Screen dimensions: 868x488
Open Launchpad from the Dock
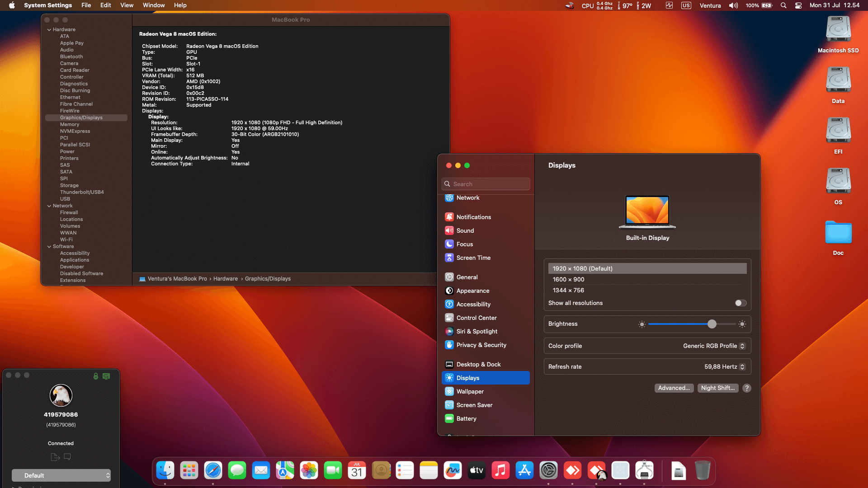click(189, 470)
